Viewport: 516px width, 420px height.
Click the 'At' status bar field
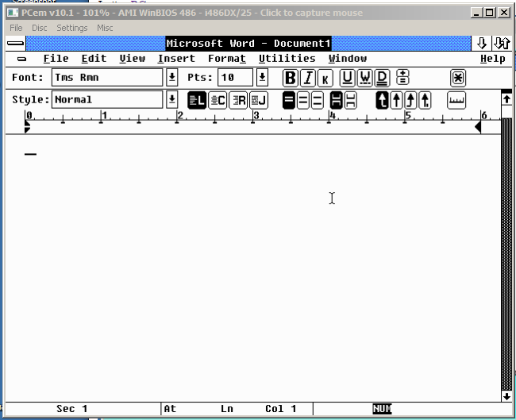(170, 409)
